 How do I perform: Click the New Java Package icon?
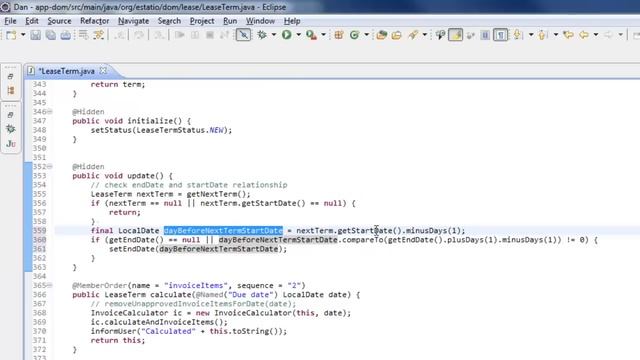(x=338, y=35)
